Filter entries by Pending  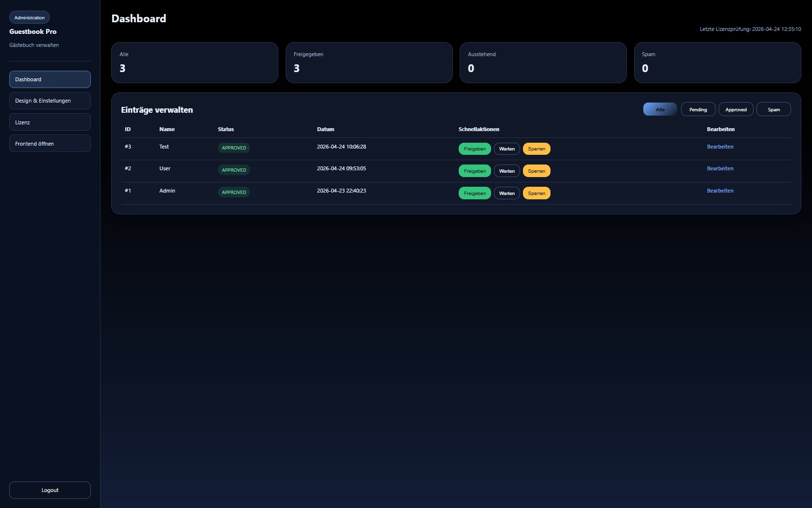(698, 109)
